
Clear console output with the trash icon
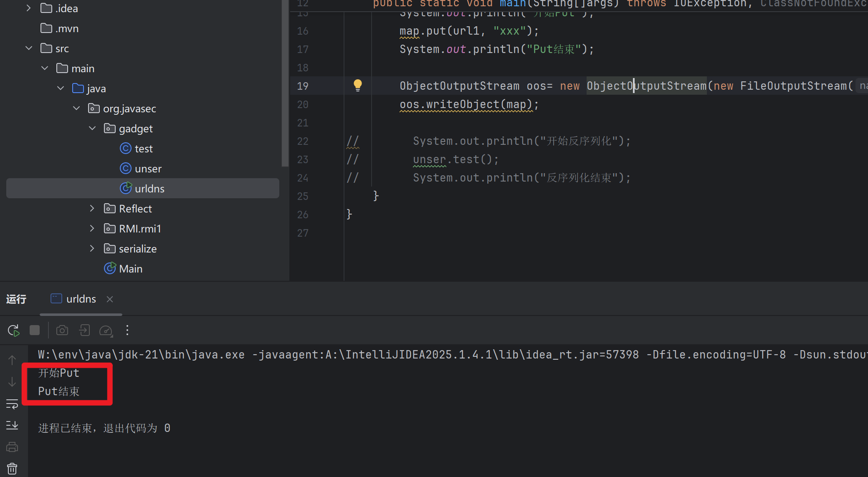pos(12,468)
